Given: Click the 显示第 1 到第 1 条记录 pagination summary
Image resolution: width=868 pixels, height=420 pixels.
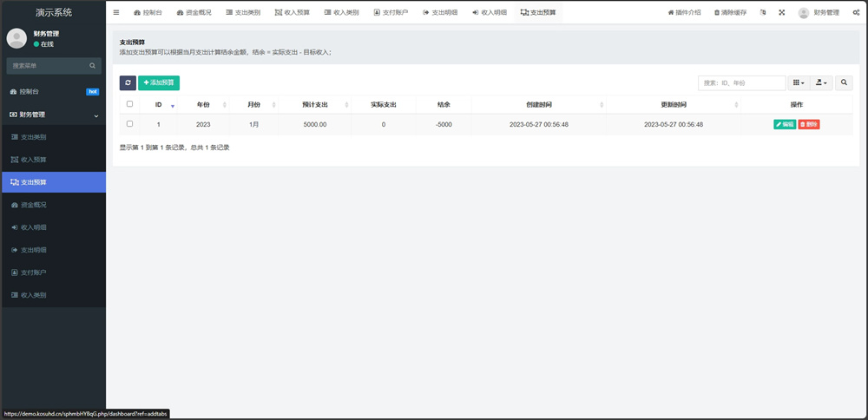Looking at the screenshot, I should (174, 148).
